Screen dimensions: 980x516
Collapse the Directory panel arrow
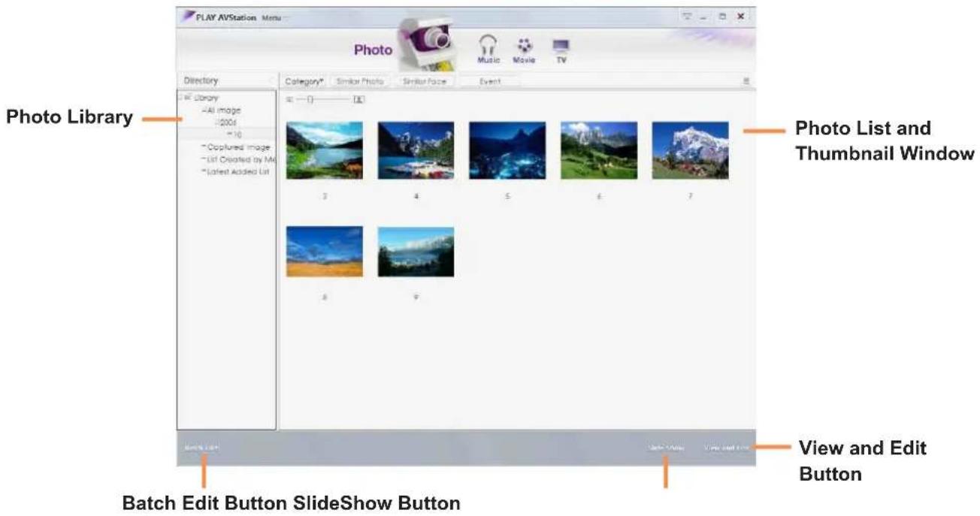coord(271,80)
